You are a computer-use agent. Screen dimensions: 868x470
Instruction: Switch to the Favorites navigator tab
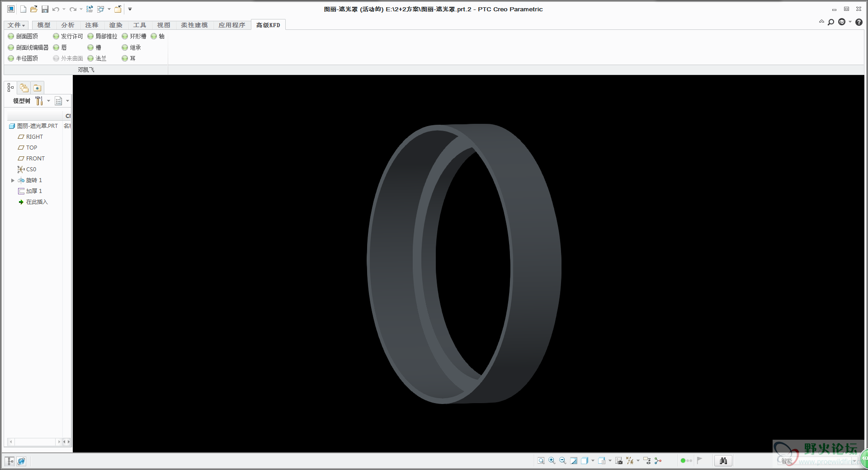[x=37, y=88]
